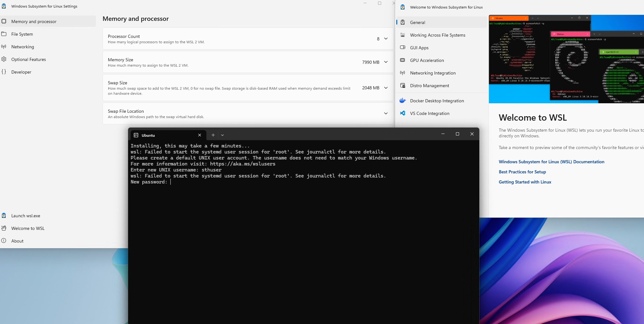Click the Memory and processor chip icon
Image resolution: width=644 pixels, height=324 pixels.
click(x=4, y=21)
